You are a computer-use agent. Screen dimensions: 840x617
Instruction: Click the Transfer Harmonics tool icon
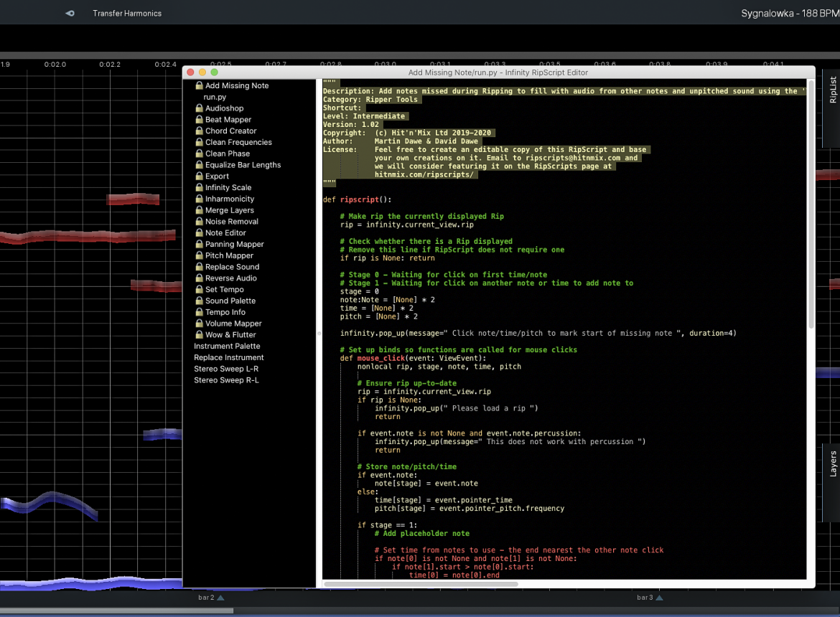tap(70, 13)
